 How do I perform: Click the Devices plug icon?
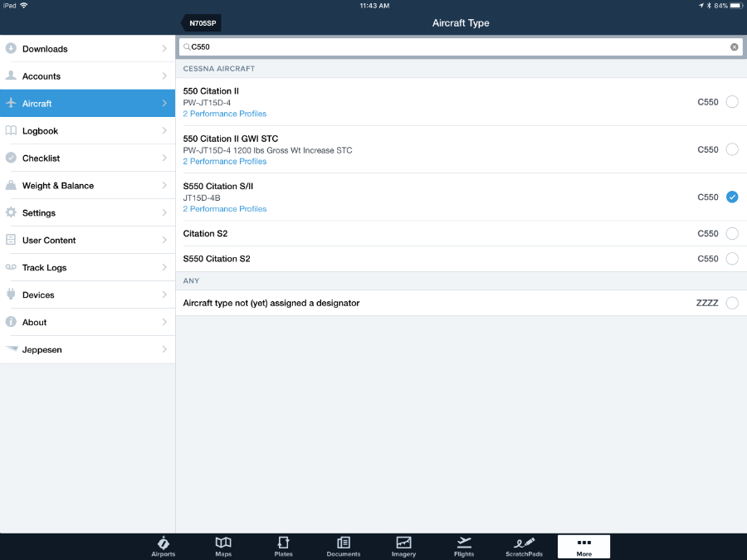click(x=11, y=295)
